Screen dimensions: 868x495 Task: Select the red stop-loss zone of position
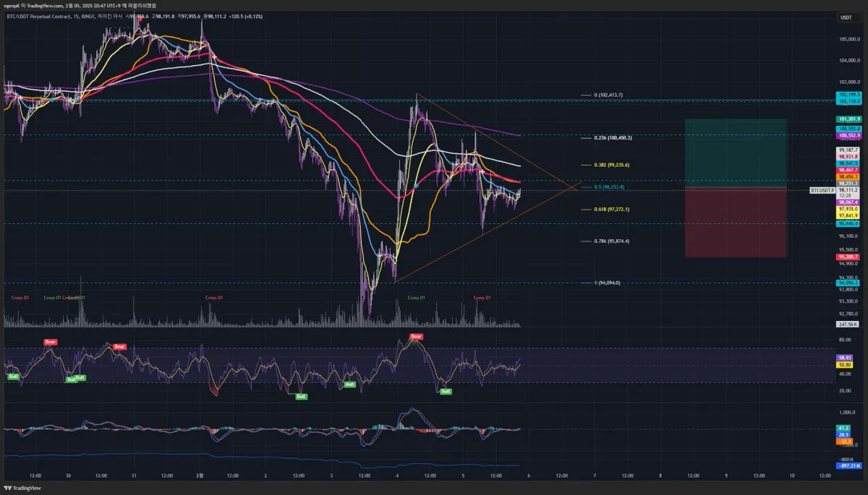click(736, 223)
